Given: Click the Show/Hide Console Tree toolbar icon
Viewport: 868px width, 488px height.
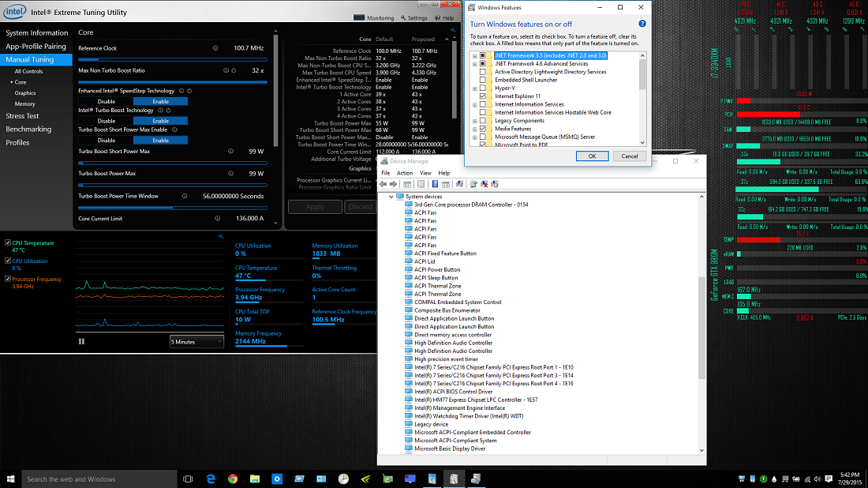Looking at the screenshot, I should [x=407, y=184].
